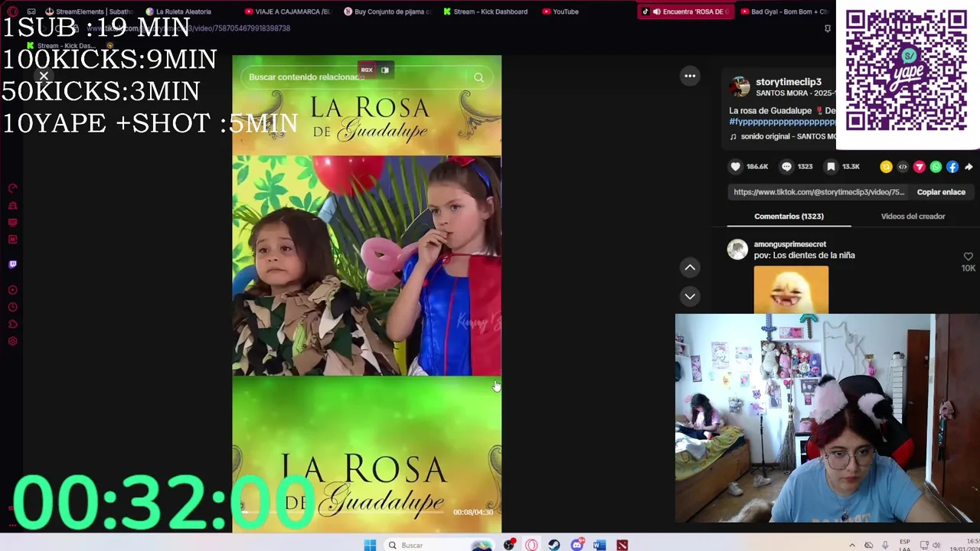Like the video with the heart icon
Image resolution: width=980 pixels, height=551 pixels.
tap(736, 166)
